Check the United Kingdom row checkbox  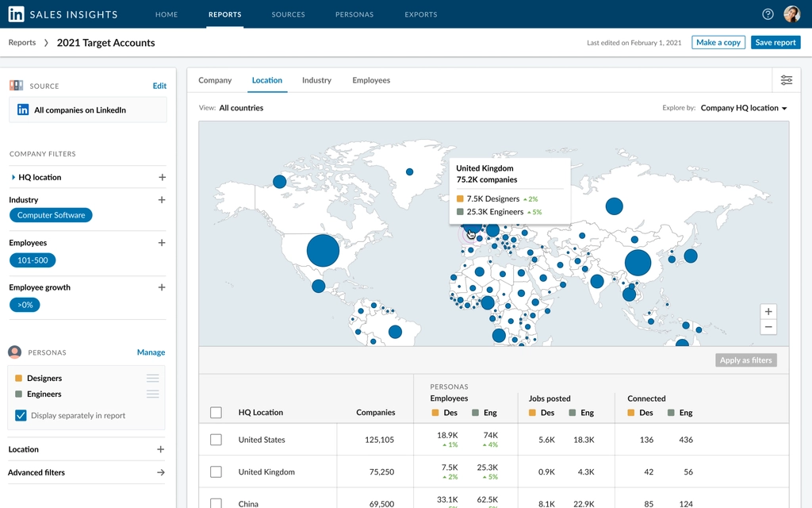point(216,472)
